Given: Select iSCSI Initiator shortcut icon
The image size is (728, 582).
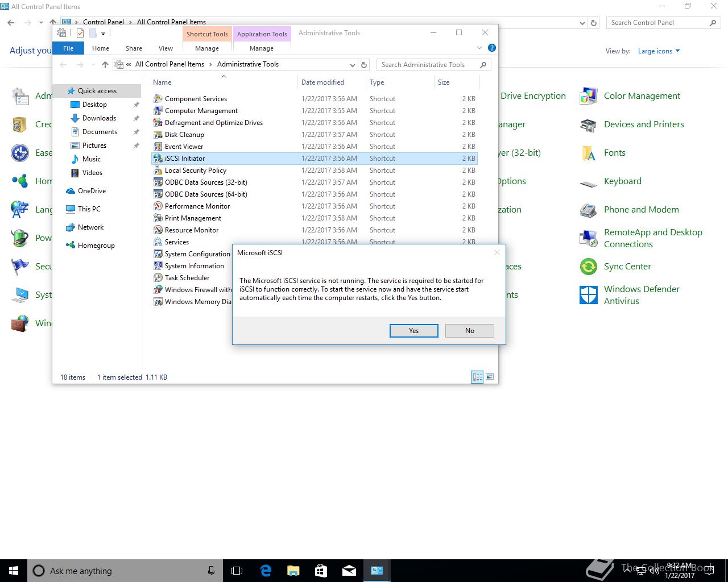Looking at the screenshot, I should coord(158,159).
